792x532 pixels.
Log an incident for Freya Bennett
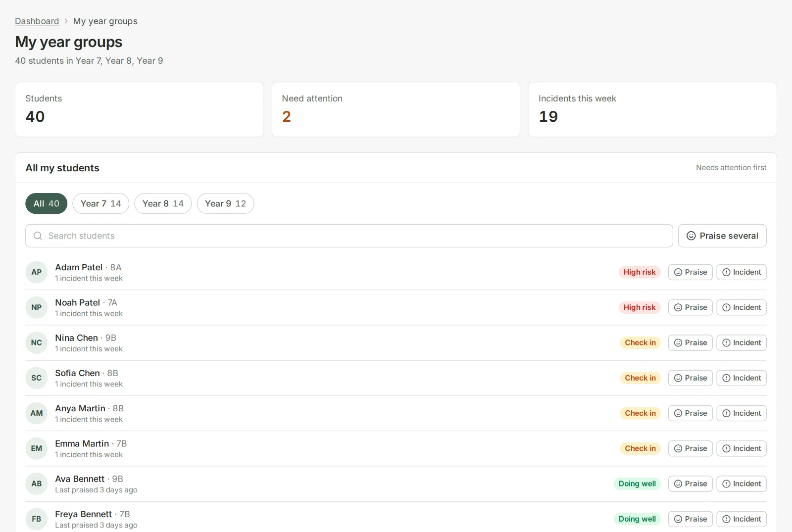pyautogui.click(x=741, y=519)
